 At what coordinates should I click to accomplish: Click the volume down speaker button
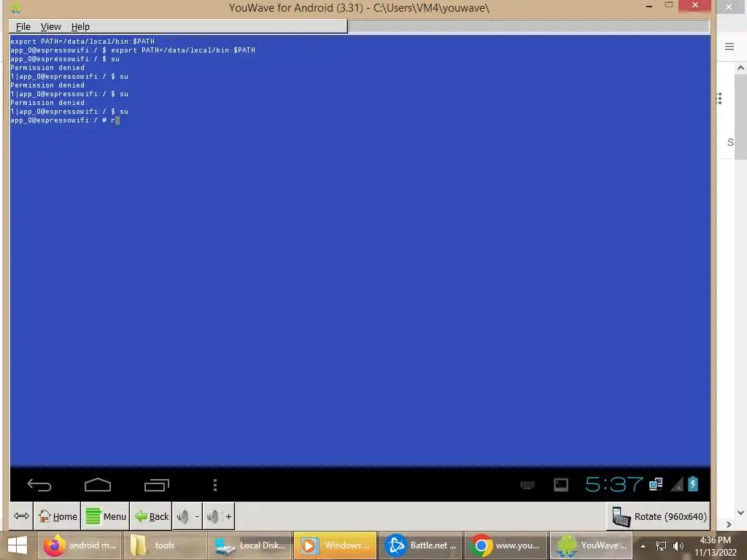[187, 516]
